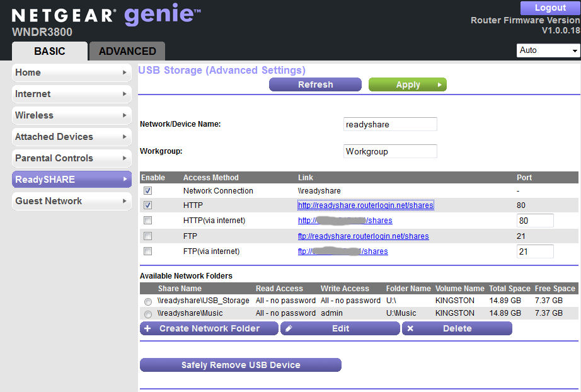This screenshot has width=581, height=392.
Task: Enable the FTP access checkbox
Action: [x=148, y=236]
